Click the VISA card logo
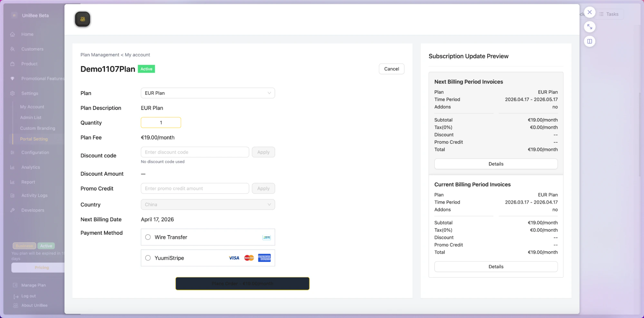644x318 pixels. coord(234,258)
